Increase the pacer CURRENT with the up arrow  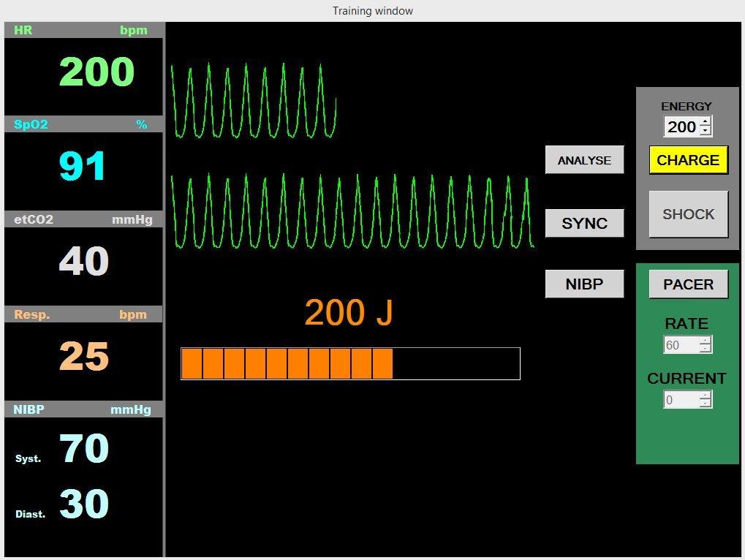[x=706, y=396]
